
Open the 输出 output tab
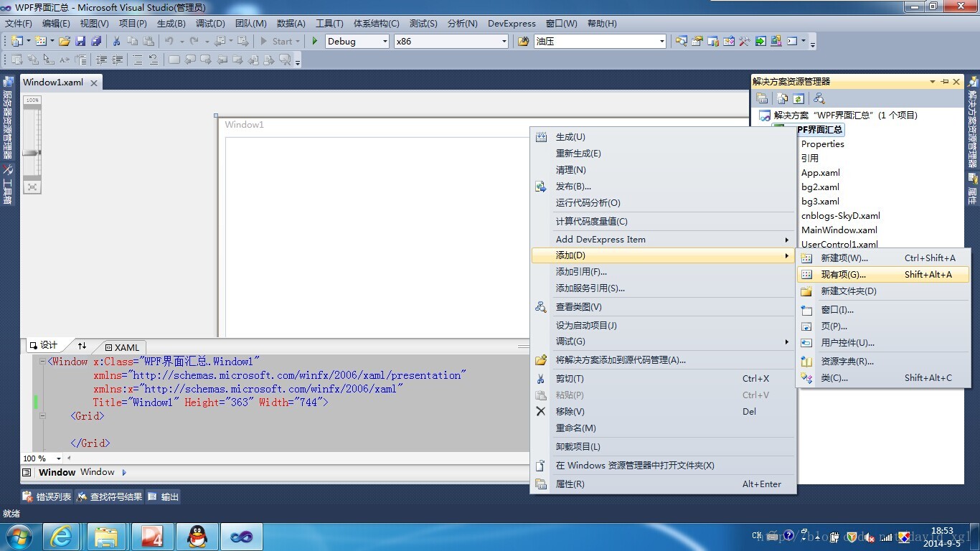click(x=164, y=496)
